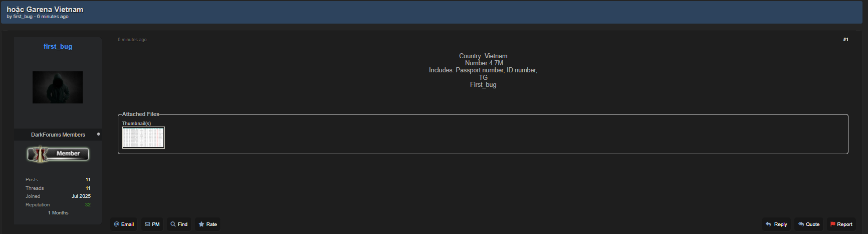Click the first_bug username above the avatar

[x=58, y=47]
